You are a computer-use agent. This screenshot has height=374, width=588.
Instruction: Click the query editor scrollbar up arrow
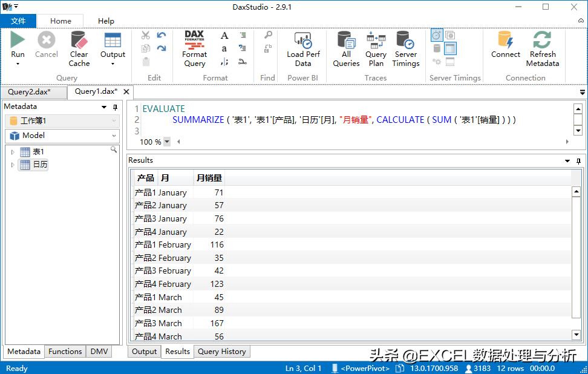click(x=578, y=109)
